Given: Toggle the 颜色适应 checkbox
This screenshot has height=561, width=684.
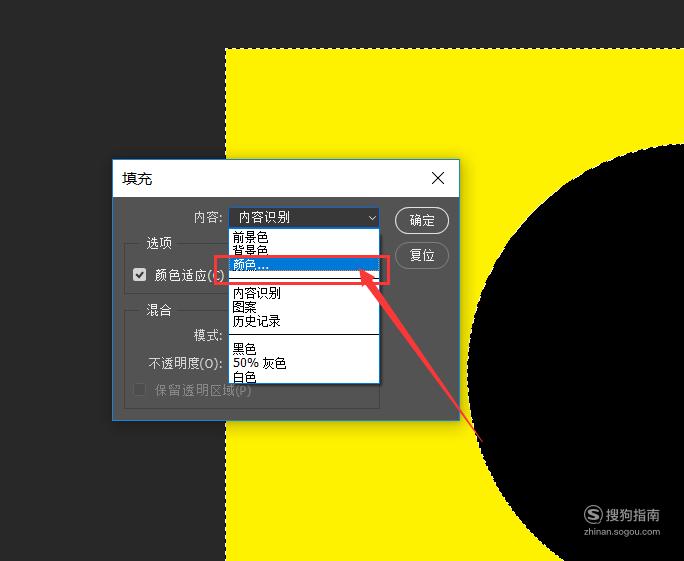Looking at the screenshot, I should coord(140,275).
